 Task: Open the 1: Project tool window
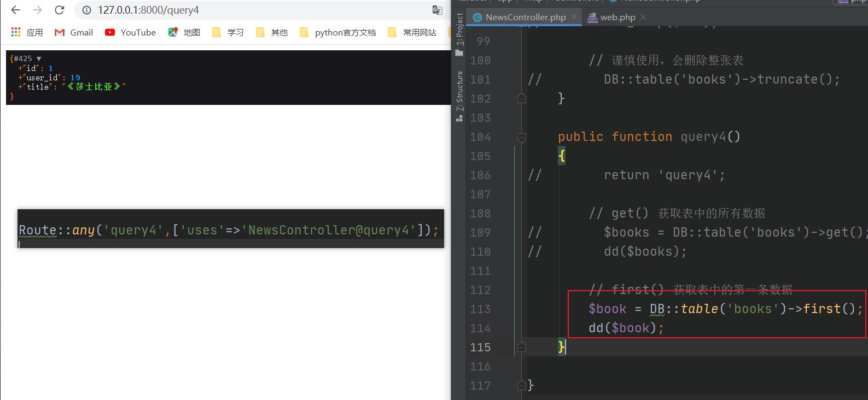pyautogui.click(x=459, y=34)
